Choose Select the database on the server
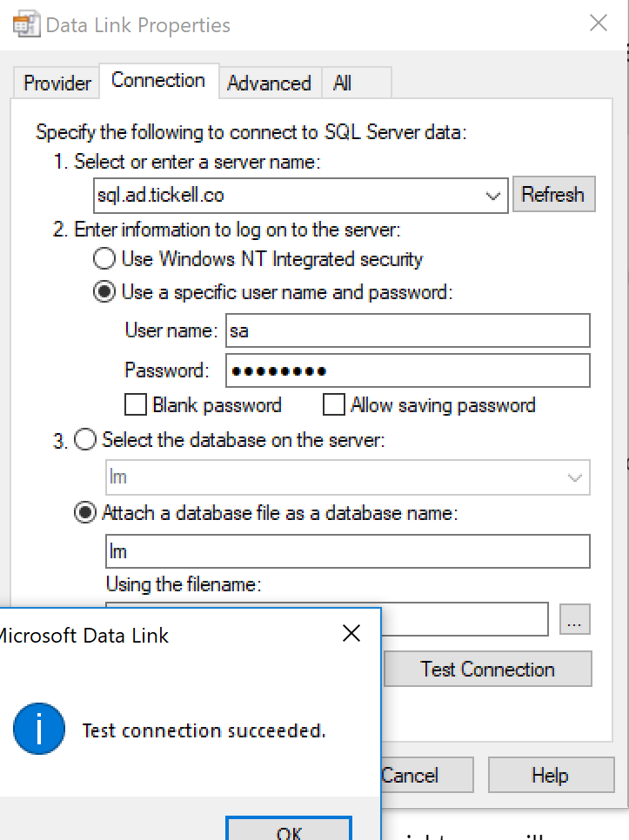Image resolution: width=629 pixels, height=840 pixels. (85, 440)
